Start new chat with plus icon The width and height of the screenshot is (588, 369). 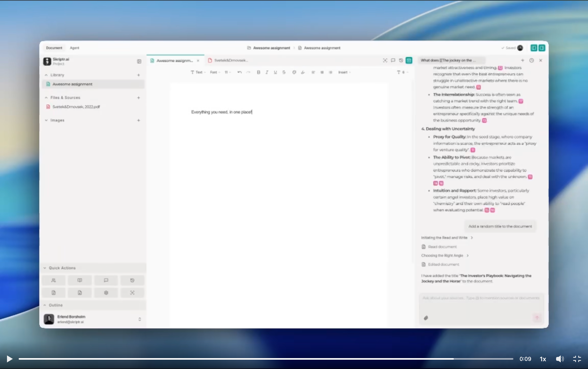coord(523,60)
